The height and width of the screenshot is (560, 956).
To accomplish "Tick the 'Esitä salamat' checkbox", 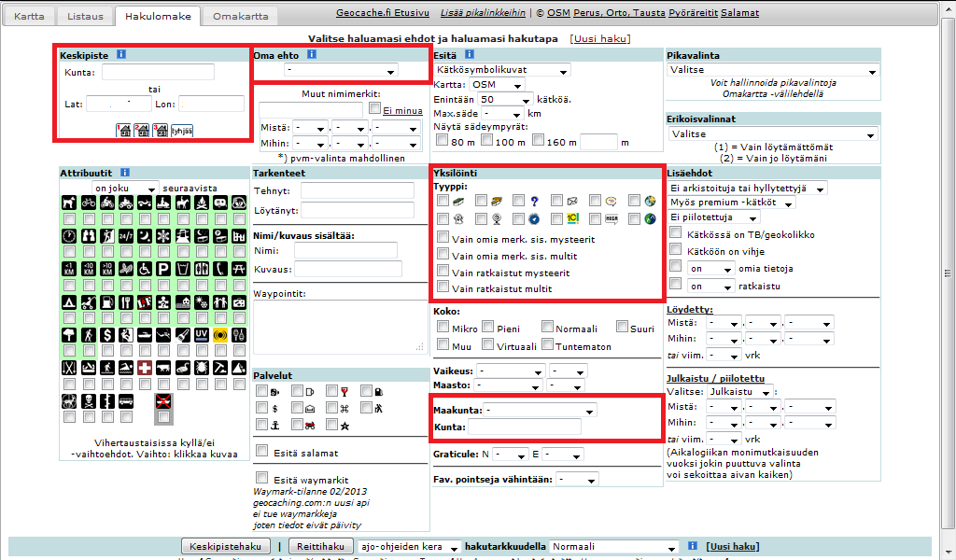I will [x=263, y=452].
